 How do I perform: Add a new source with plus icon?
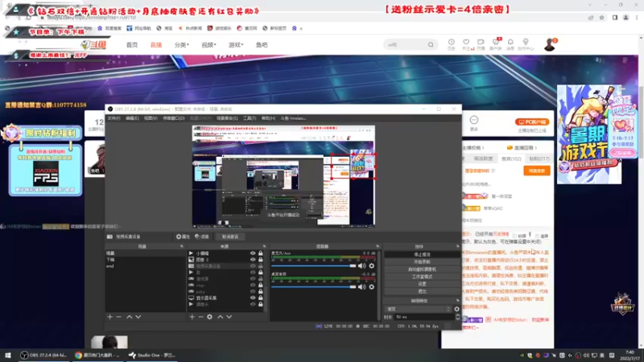[192, 317]
